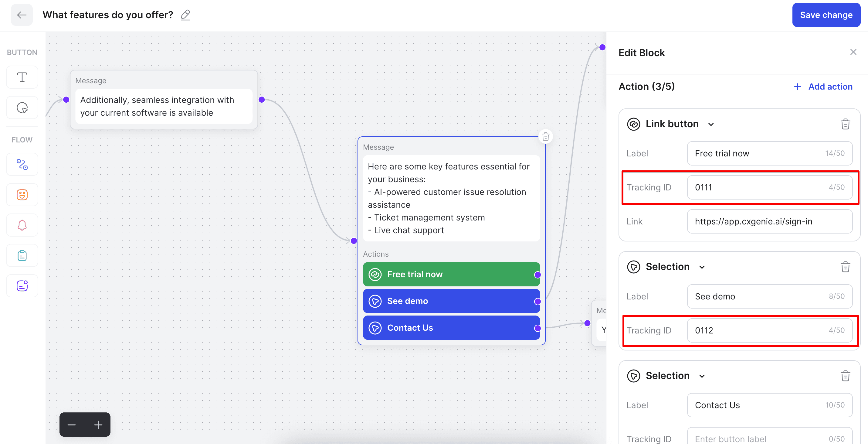Zoom out the canvas with minus button
This screenshot has height=444, width=868.
(72, 425)
